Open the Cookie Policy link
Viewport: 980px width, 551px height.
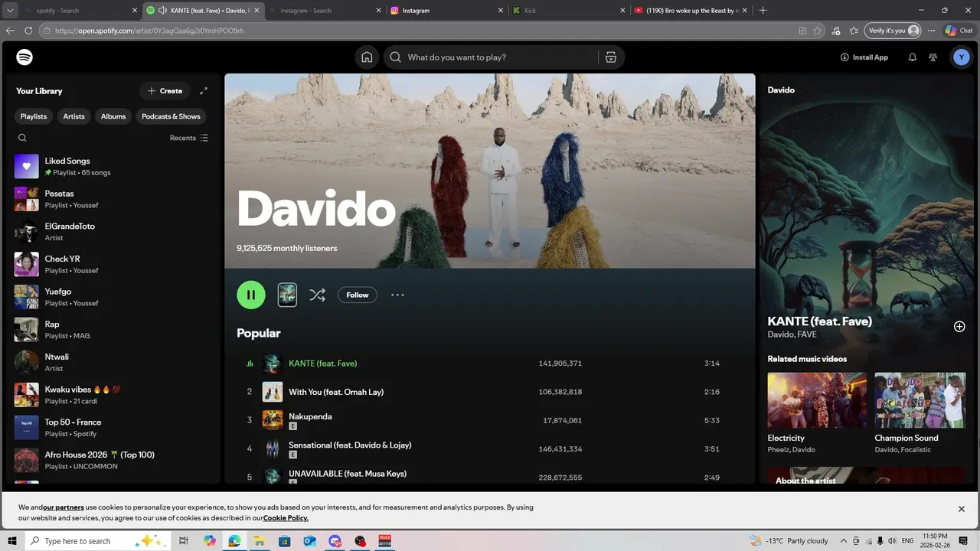coord(286,518)
